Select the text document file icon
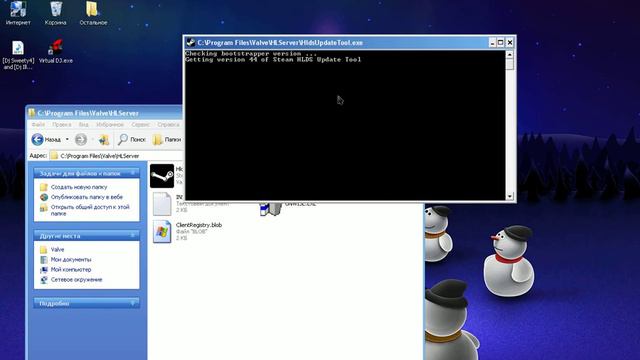 click(x=162, y=204)
